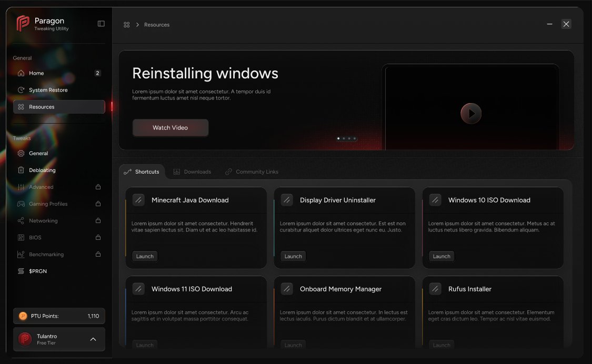The image size is (592, 364).
Task: Click the Networking share icon
Action: pos(21,220)
